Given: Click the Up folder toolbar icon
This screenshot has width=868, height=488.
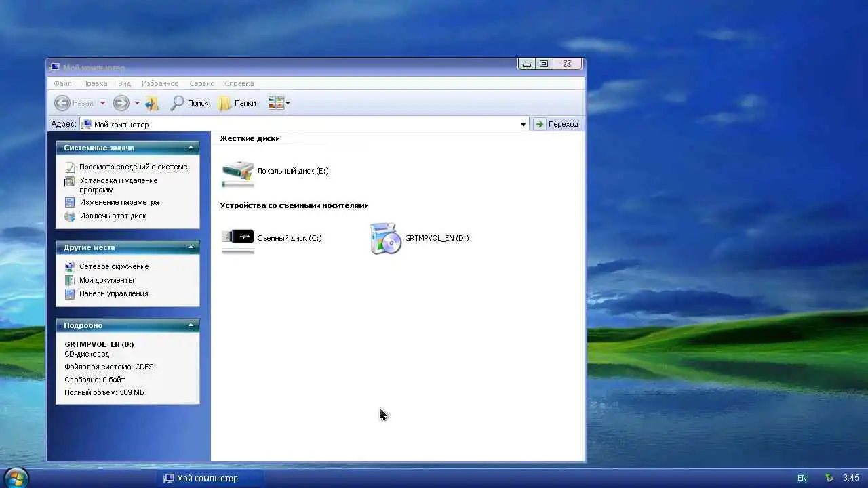Looking at the screenshot, I should (153, 103).
